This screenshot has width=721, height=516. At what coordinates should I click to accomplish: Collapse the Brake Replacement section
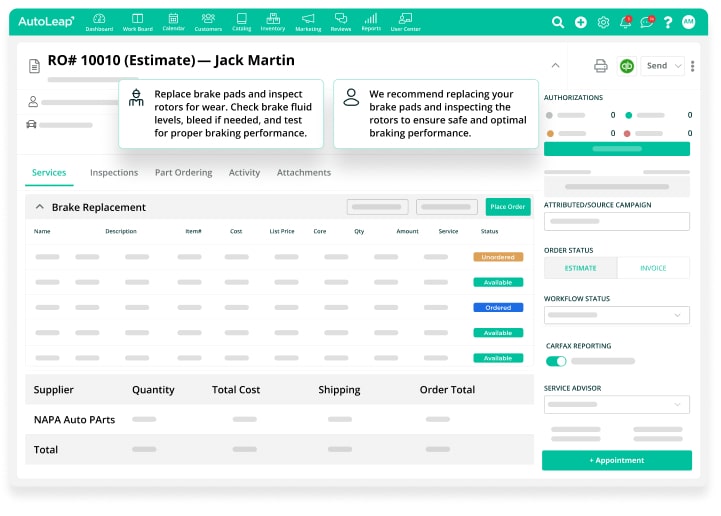click(40, 207)
